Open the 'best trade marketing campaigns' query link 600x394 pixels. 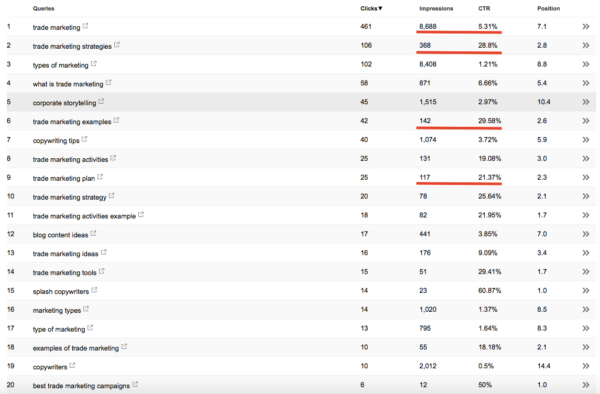[81, 386]
